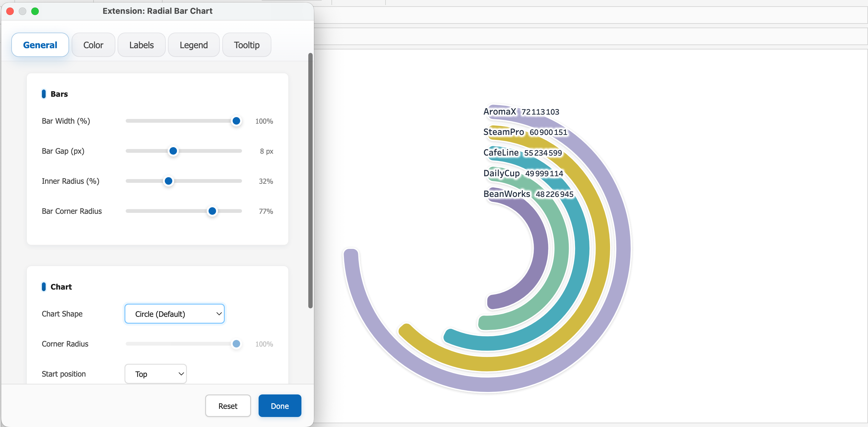Click the chart Corner Radius slider handle
This screenshot has height=427, width=868.
coord(236,344)
